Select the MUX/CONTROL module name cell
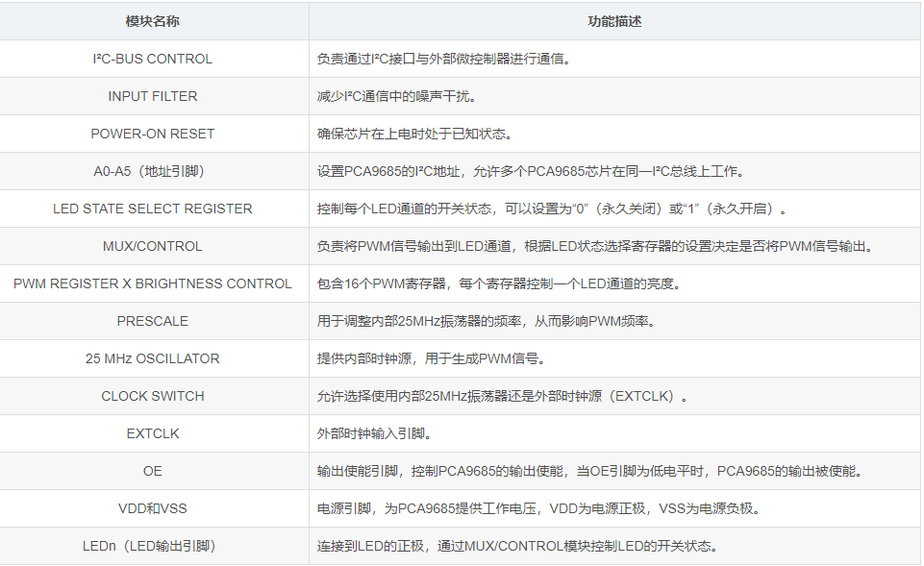 coord(153,246)
